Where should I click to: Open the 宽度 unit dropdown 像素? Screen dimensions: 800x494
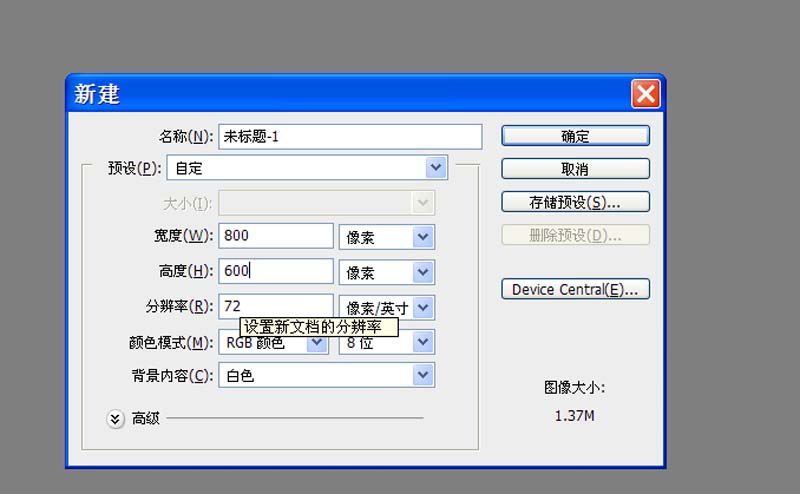point(387,237)
